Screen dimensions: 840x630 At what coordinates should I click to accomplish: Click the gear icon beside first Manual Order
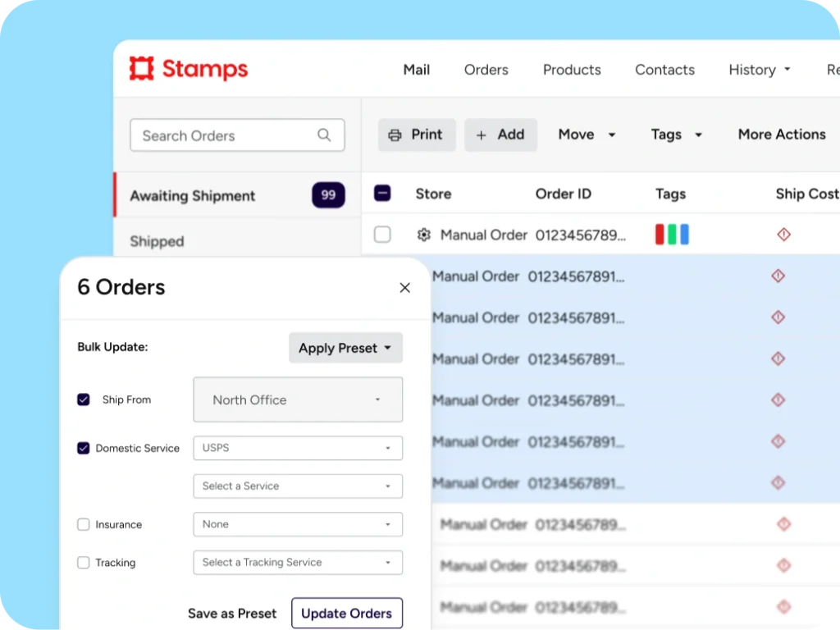coord(423,235)
